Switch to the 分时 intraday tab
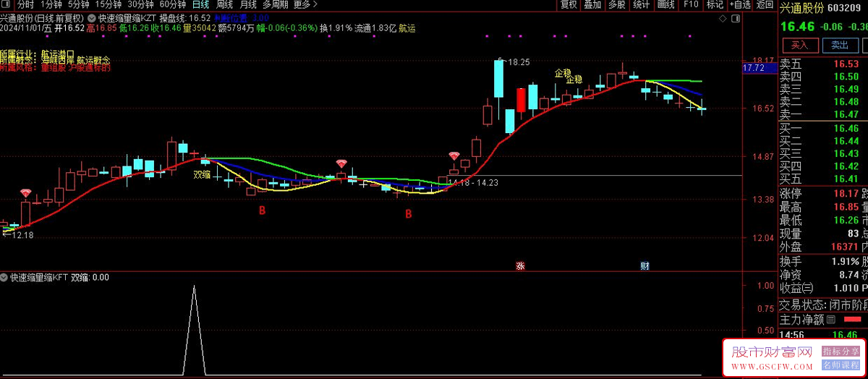868x379 pixels. pos(25,4)
